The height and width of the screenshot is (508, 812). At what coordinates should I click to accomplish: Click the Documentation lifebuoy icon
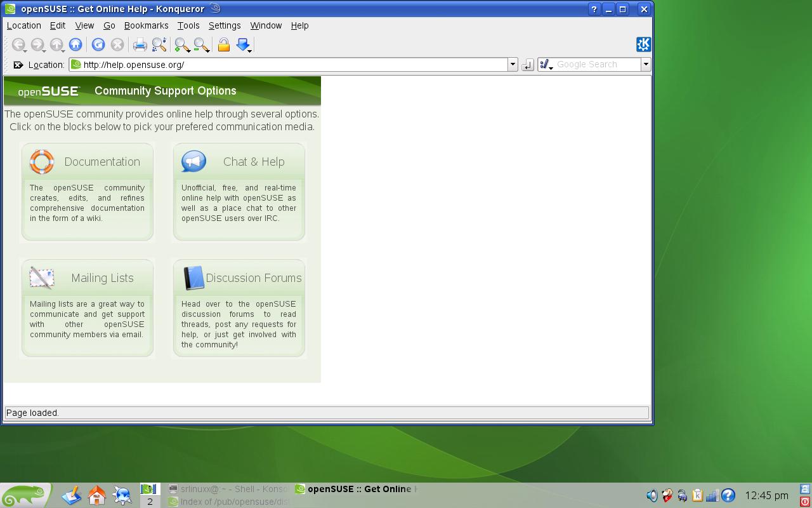coord(42,161)
